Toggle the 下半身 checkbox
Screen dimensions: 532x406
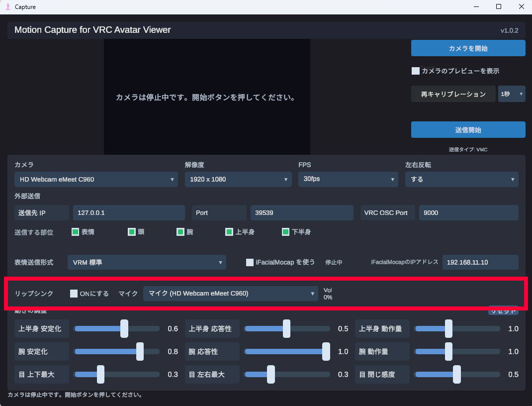coord(286,232)
